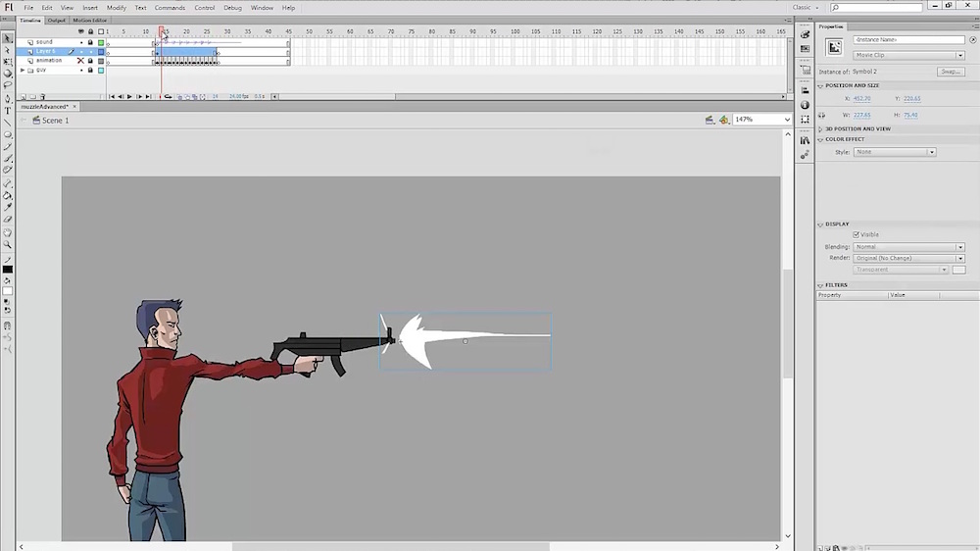Viewport: 980px width, 551px height.
Task: Select the Hand tool
Action: 8,232
